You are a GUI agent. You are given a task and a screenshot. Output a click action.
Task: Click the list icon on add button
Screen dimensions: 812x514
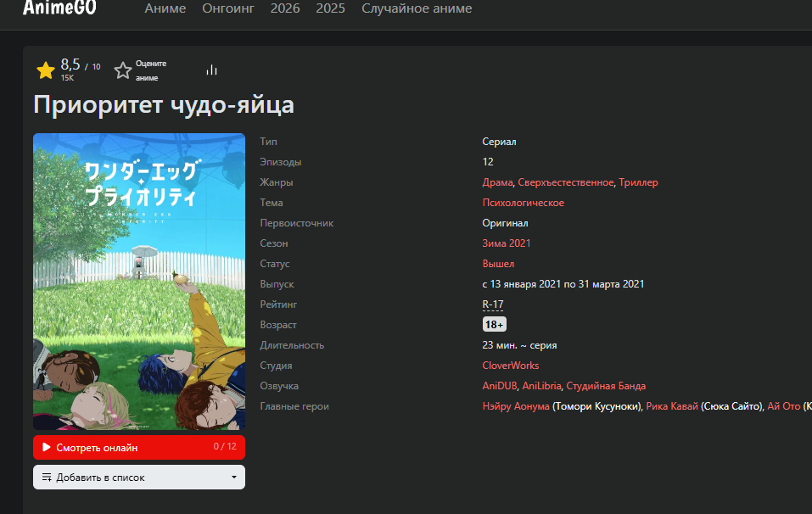point(47,477)
